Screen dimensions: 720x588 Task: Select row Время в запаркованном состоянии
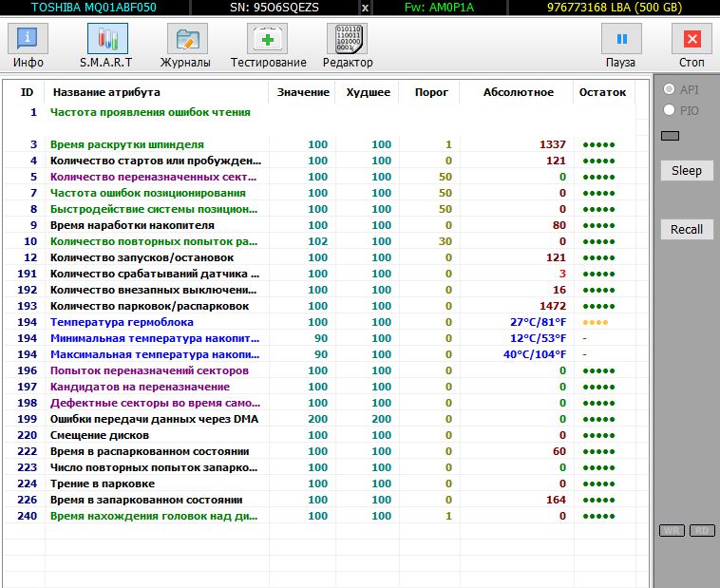(319, 500)
